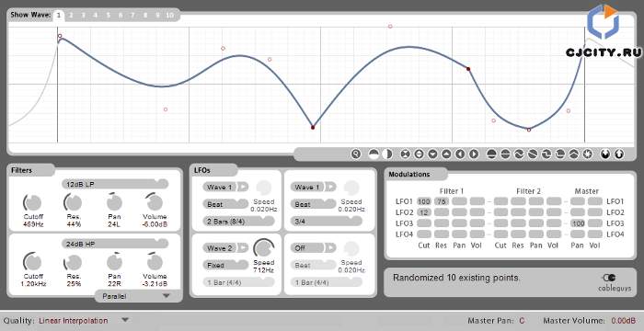This screenshot has height=331, width=644.
Task: Expand the Parallel routing dropdown
Action: click(138, 296)
